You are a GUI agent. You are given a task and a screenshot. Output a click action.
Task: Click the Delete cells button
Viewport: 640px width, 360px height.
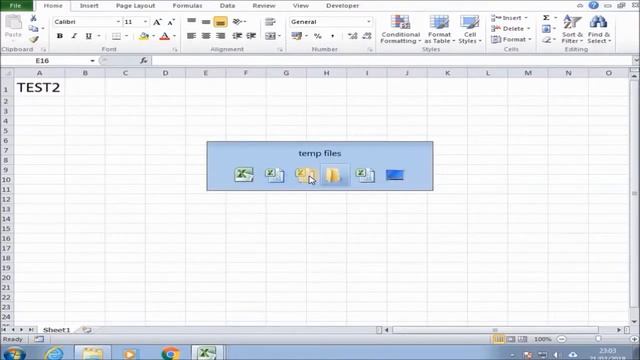tap(510, 29)
